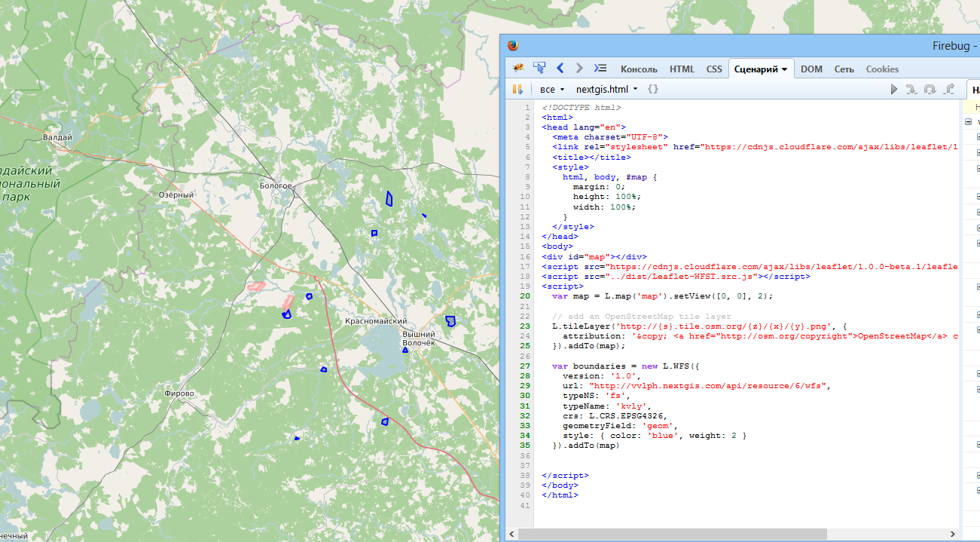Open the Сеть tab
This screenshot has height=542, width=980.
(x=844, y=69)
